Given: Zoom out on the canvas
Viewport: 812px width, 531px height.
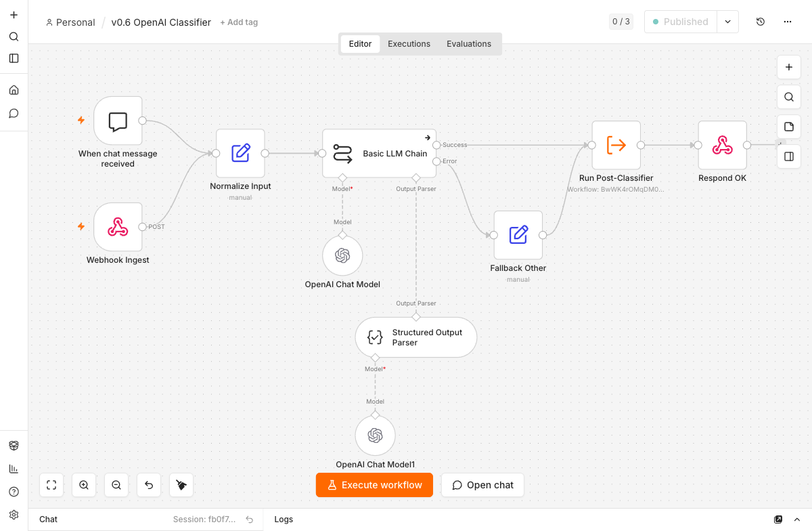Looking at the screenshot, I should (x=116, y=485).
